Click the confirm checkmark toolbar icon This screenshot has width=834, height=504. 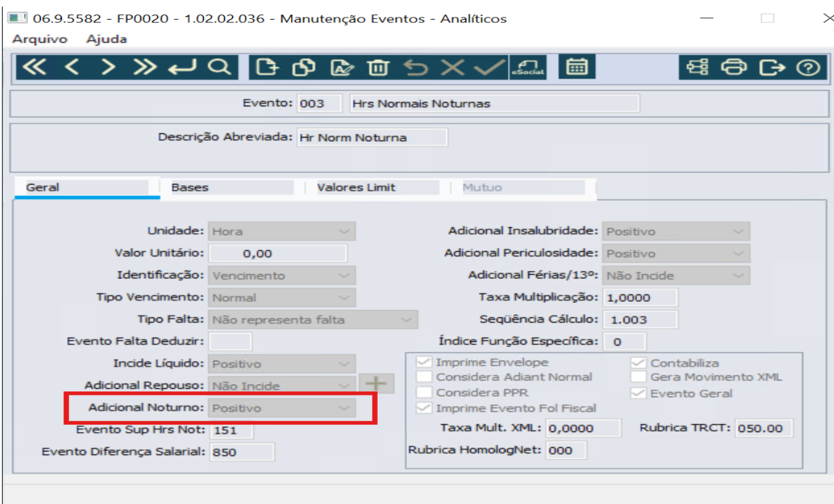pyautogui.click(x=489, y=68)
